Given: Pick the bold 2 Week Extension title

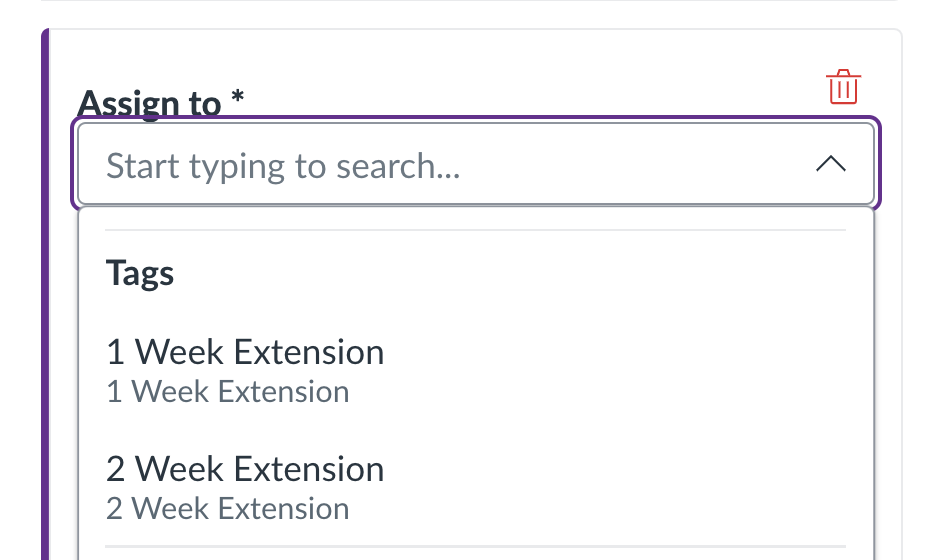Looking at the screenshot, I should pos(245,469).
